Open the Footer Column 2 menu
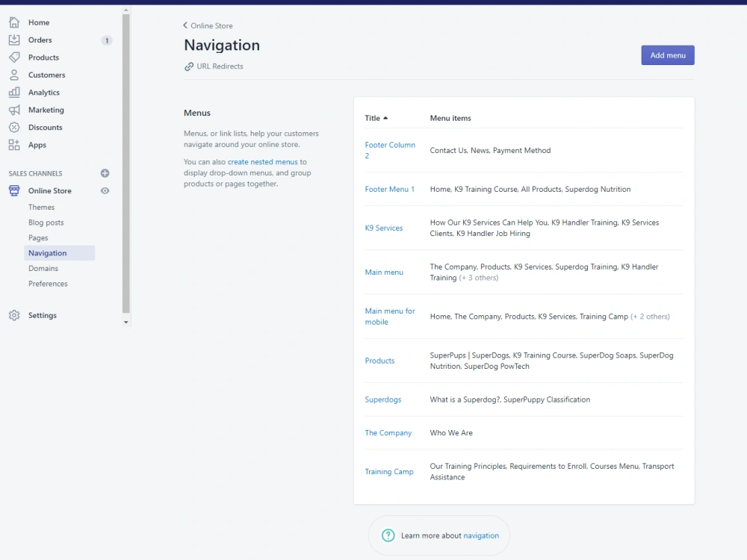The image size is (747, 560). point(390,150)
